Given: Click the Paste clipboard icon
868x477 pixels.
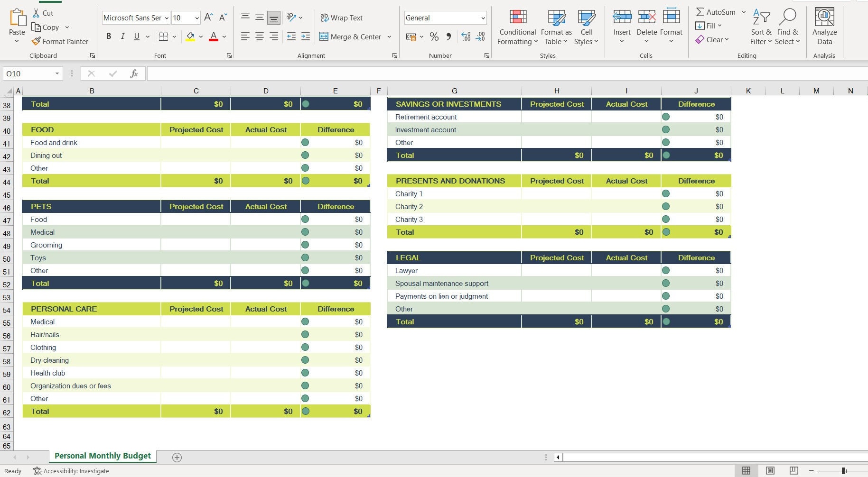Looking at the screenshot, I should tap(18, 18).
